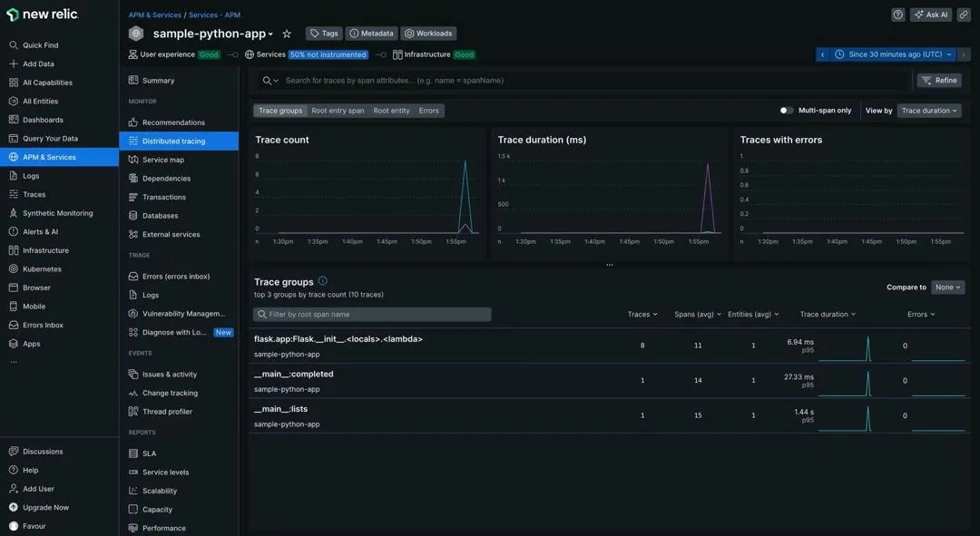Screen dimensions: 980x536
Task: Click the help question mark icon
Action: pos(898,15)
